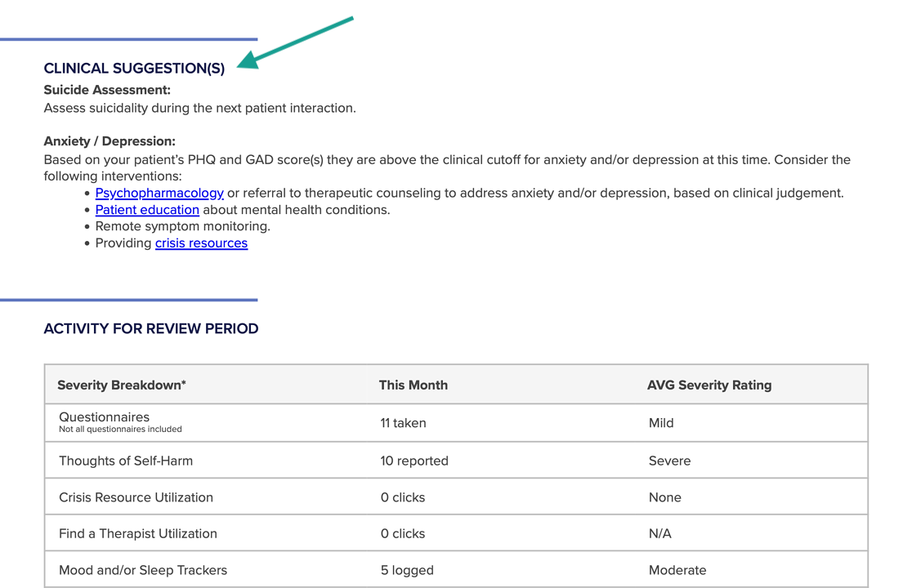Click the Anxiety / Depression subheading
This screenshot has width=912, height=588.
pyautogui.click(x=110, y=141)
